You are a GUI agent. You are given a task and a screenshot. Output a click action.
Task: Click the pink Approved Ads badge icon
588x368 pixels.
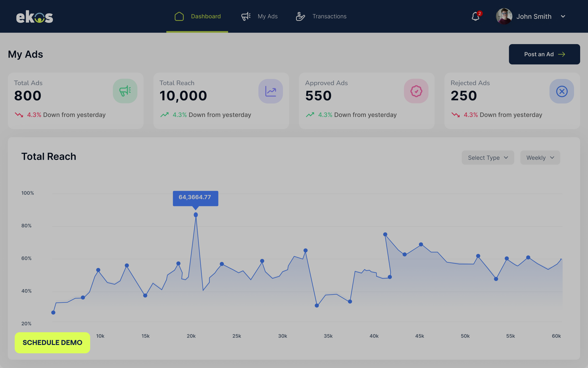[416, 91]
